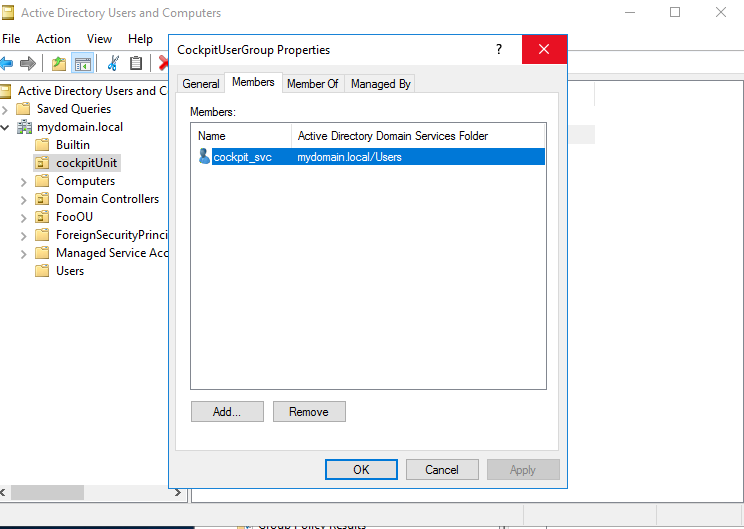Click the red Delete X toolbar icon

(163, 63)
